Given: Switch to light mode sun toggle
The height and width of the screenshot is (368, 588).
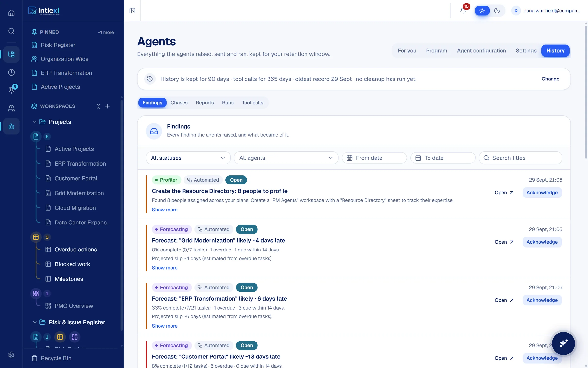Looking at the screenshot, I should coord(482,11).
